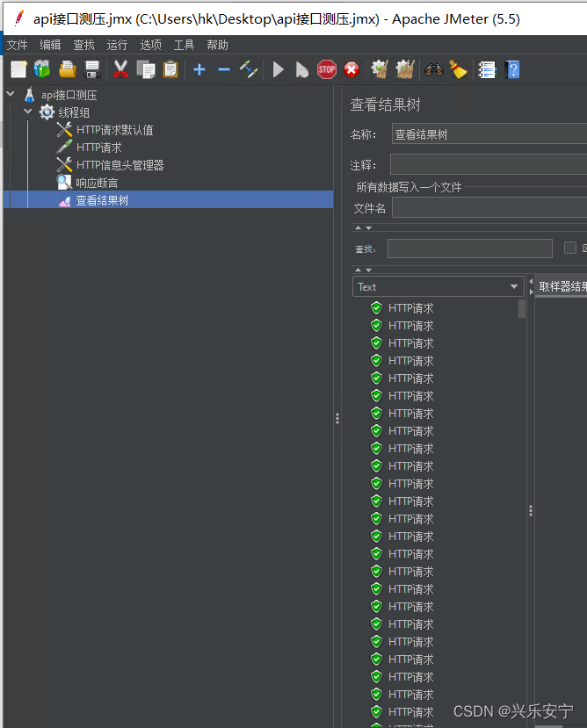
Task: Open the 运行 menu
Action: pos(117,45)
